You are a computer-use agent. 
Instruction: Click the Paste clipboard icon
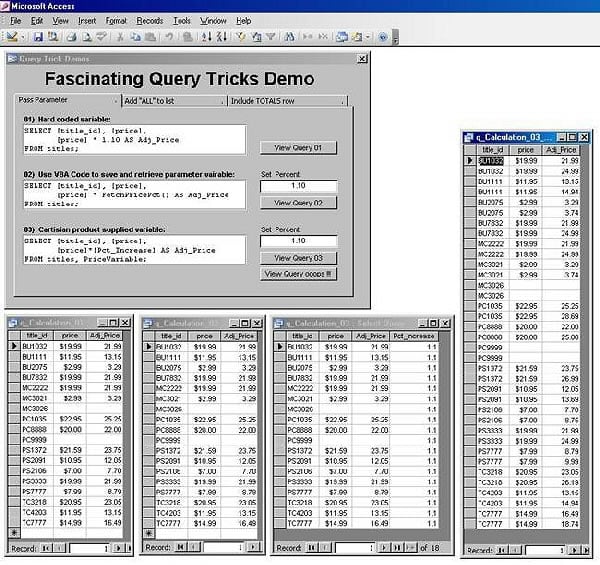coord(151,37)
